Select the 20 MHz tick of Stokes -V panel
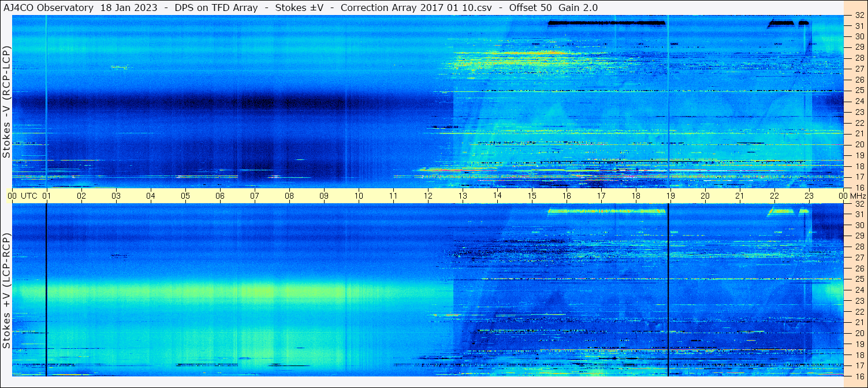Image resolution: width=868 pixels, height=388 pixels. point(859,144)
